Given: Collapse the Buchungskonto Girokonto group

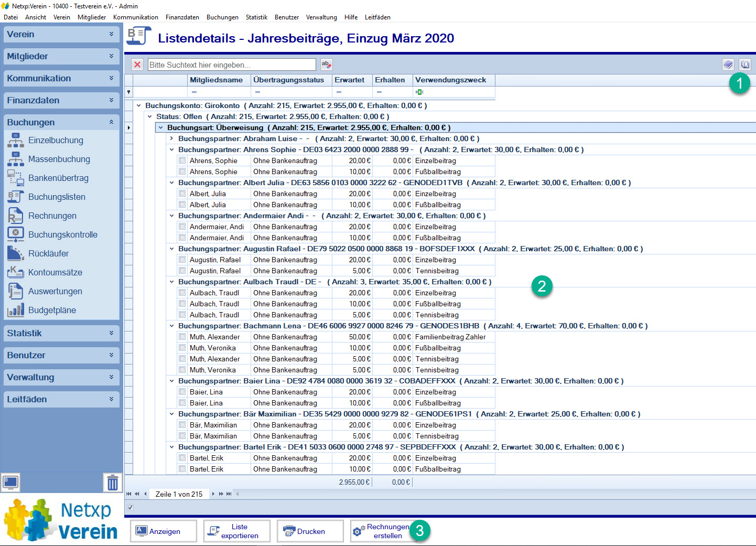Looking at the screenshot, I should click(139, 105).
